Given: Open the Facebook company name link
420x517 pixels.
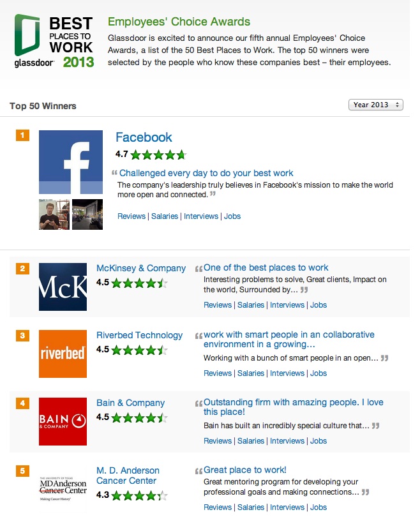Looking at the screenshot, I should click(x=144, y=137).
